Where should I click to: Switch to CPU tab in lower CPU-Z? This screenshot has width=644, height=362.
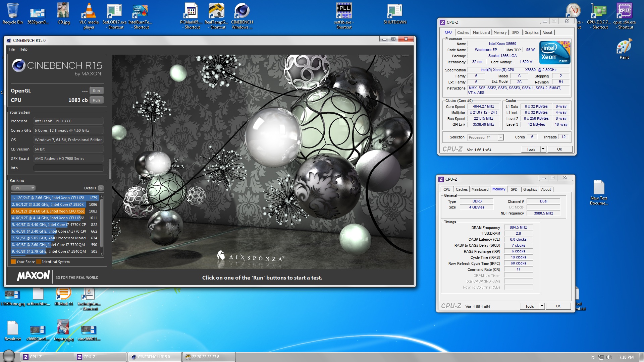447,189
